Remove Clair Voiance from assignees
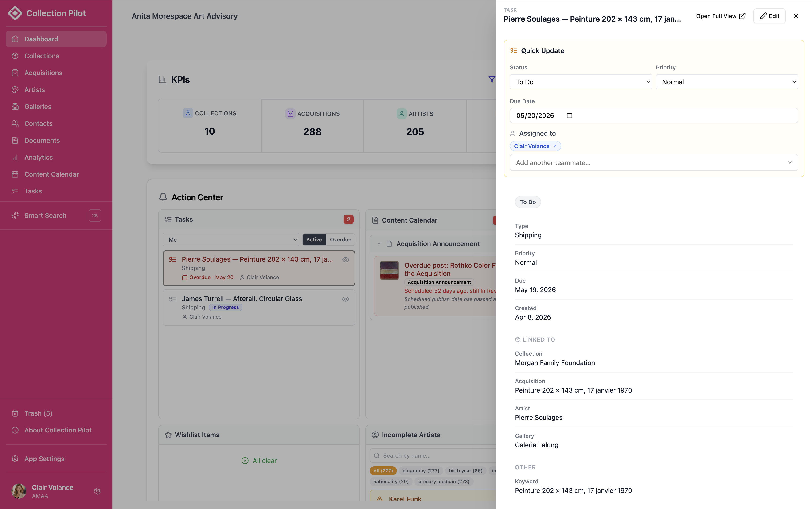 (x=555, y=146)
